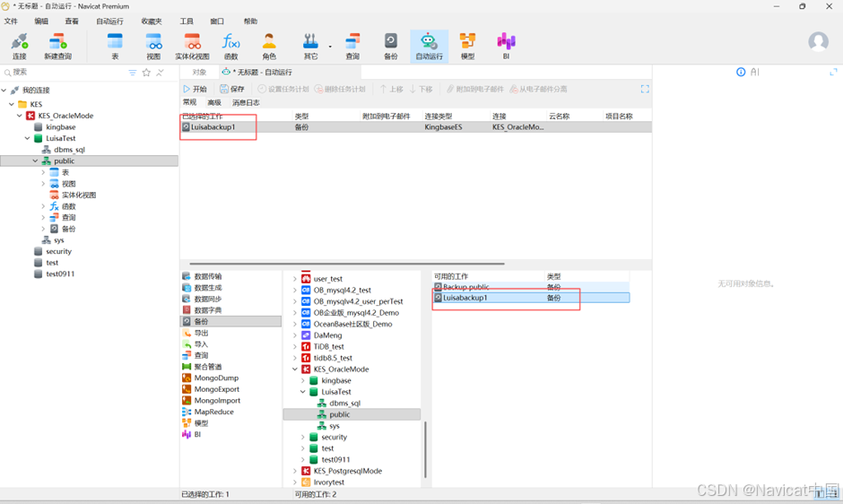Click the Model (模型) toolbar icon

click(x=468, y=46)
